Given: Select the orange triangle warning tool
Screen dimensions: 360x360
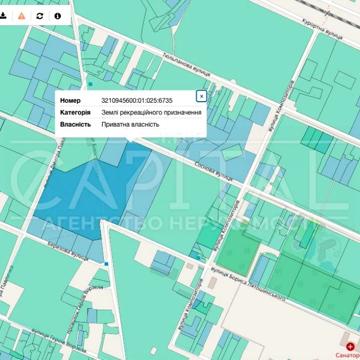Looking at the screenshot, I should click(21, 16).
